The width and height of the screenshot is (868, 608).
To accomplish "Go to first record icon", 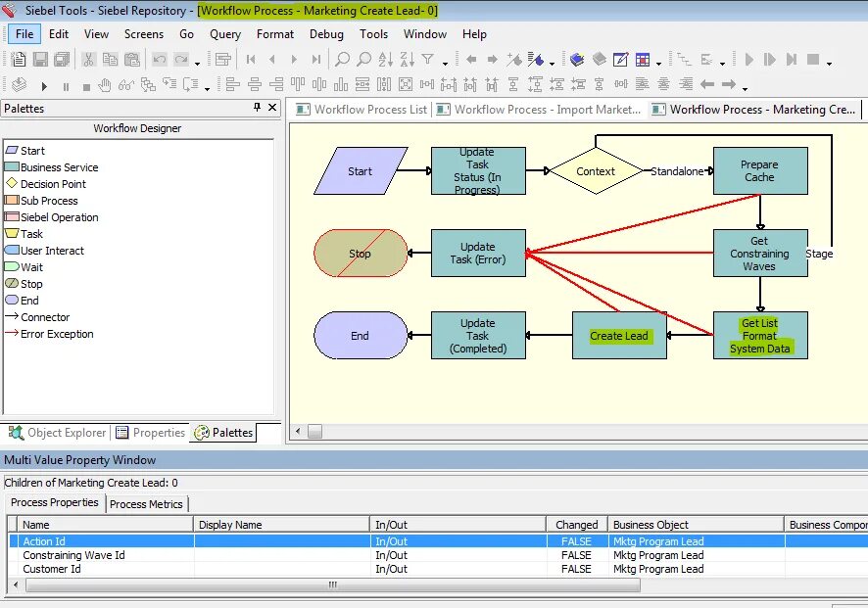I will 251,59.
